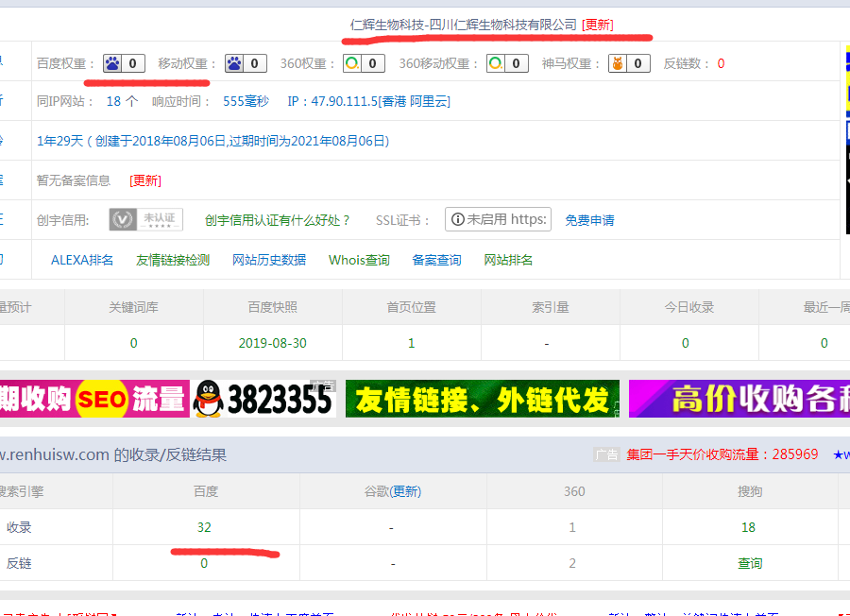Click the SEO流量 3823355 banner ad
Screen dimensions: 850x616
click(168, 399)
